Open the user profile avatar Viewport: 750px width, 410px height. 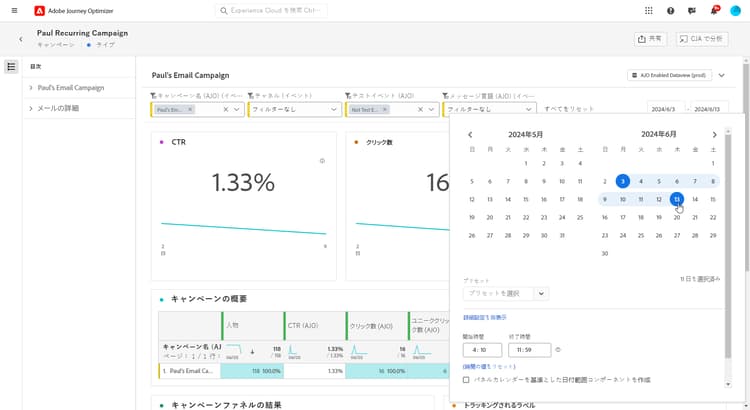(x=736, y=11)
